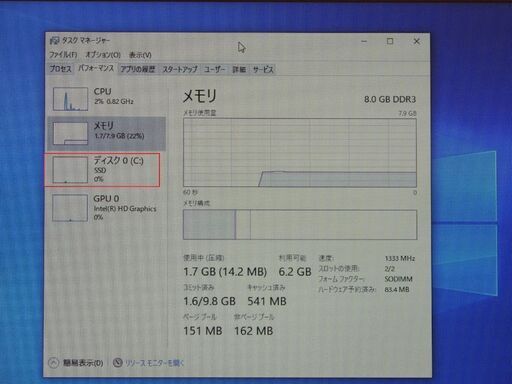Open the ファイル(F) menu
Screen dimensions: 512x384
63,55
